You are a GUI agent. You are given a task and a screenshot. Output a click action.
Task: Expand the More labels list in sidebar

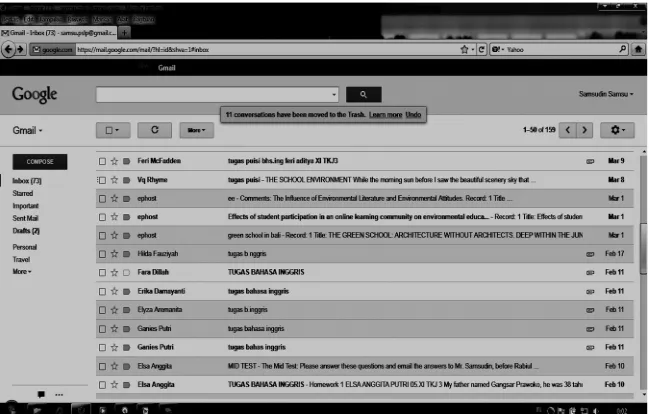22,271
